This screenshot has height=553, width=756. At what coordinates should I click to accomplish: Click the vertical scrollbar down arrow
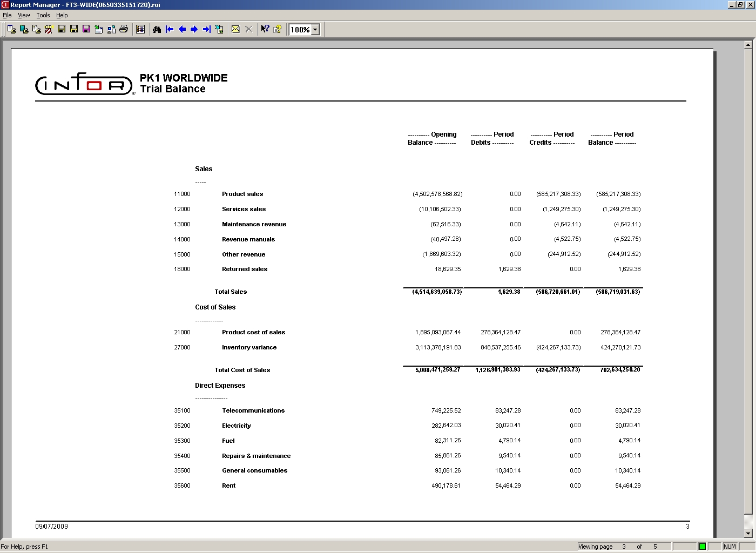click(x=748, y=534)
